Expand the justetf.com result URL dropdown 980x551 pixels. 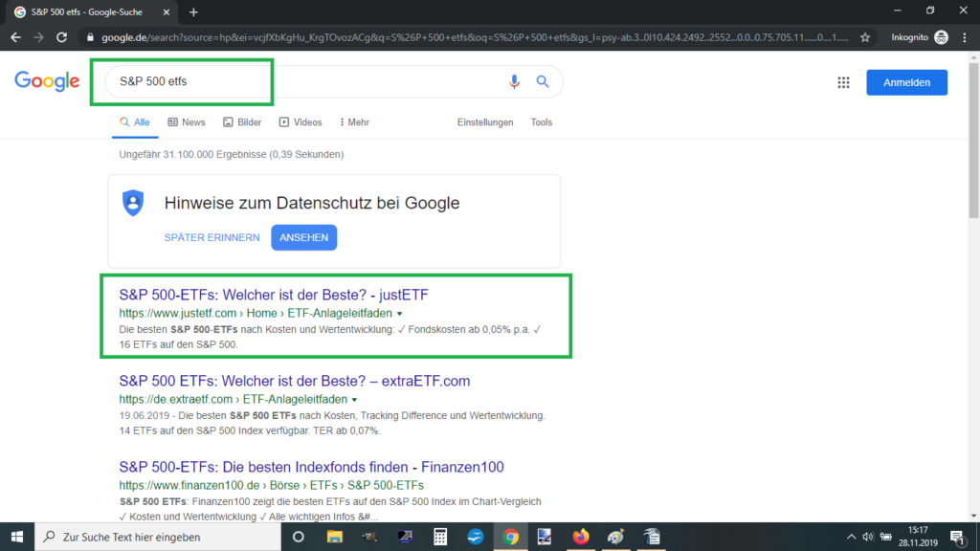[400, 314]
